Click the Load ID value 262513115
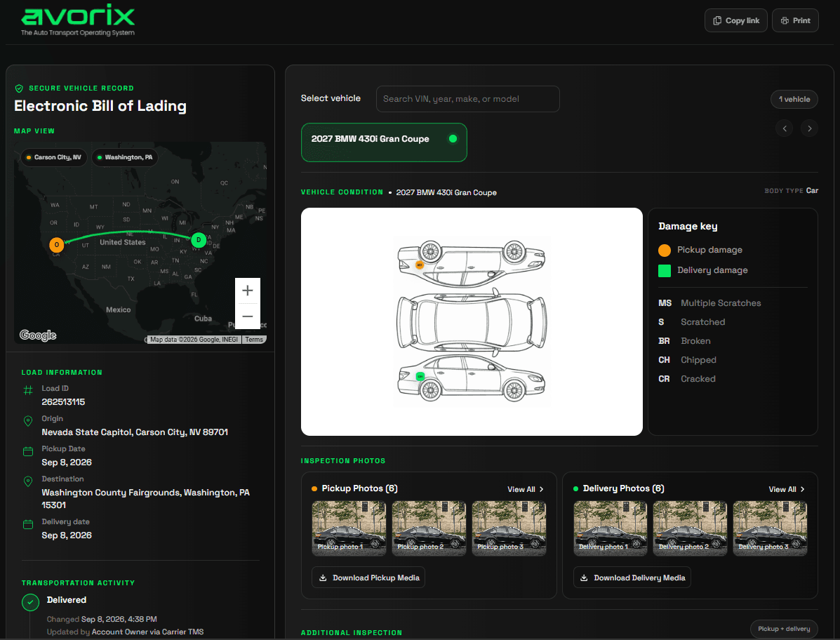 click(63, 401)
